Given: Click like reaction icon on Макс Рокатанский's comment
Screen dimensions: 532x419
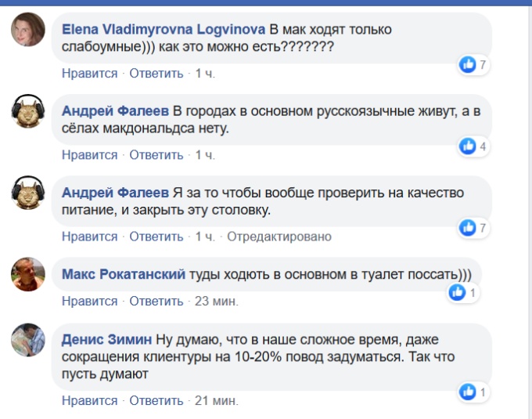Looking at the screenshot, I should tap(458, 293).
